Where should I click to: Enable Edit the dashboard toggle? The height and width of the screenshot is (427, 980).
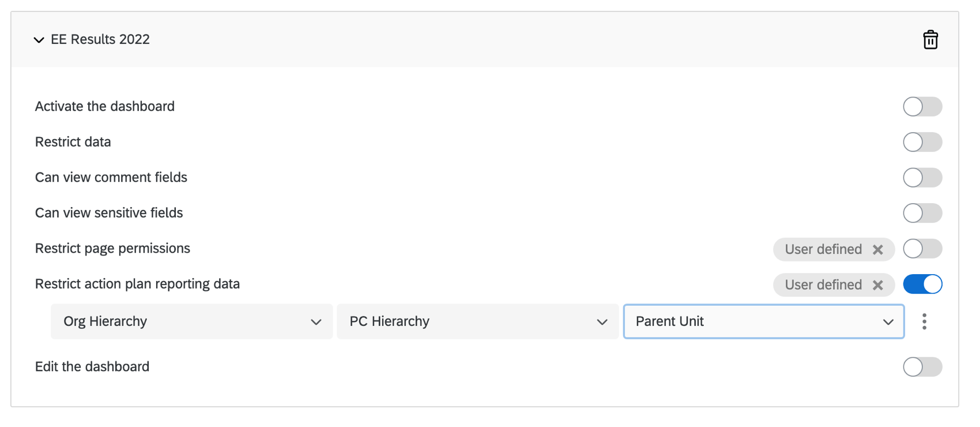click(x=922, y=367)
